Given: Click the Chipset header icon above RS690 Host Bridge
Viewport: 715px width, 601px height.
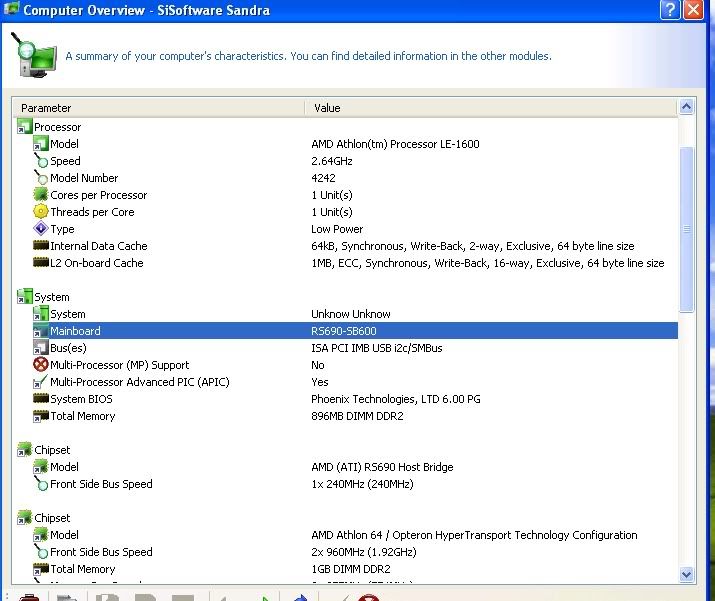Looking at the screenshot, I should [x=25, y=450].
